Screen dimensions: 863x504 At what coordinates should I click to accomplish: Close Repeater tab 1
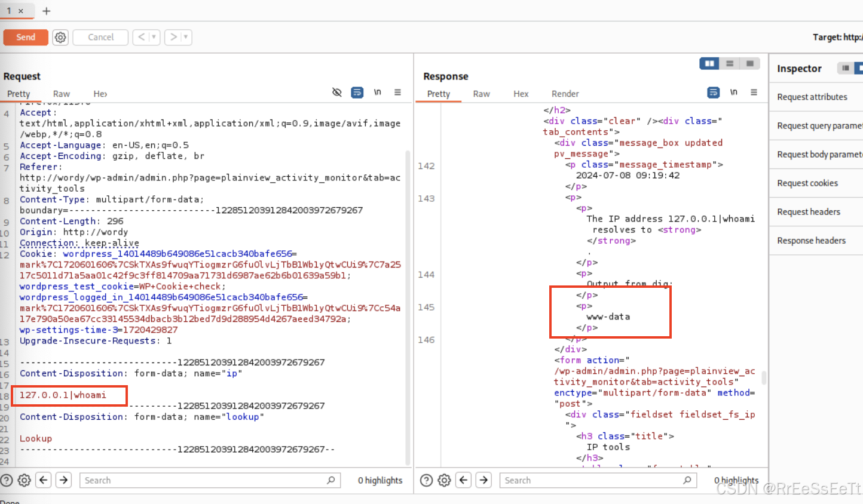pyautogui.click(x=21, y=11)
